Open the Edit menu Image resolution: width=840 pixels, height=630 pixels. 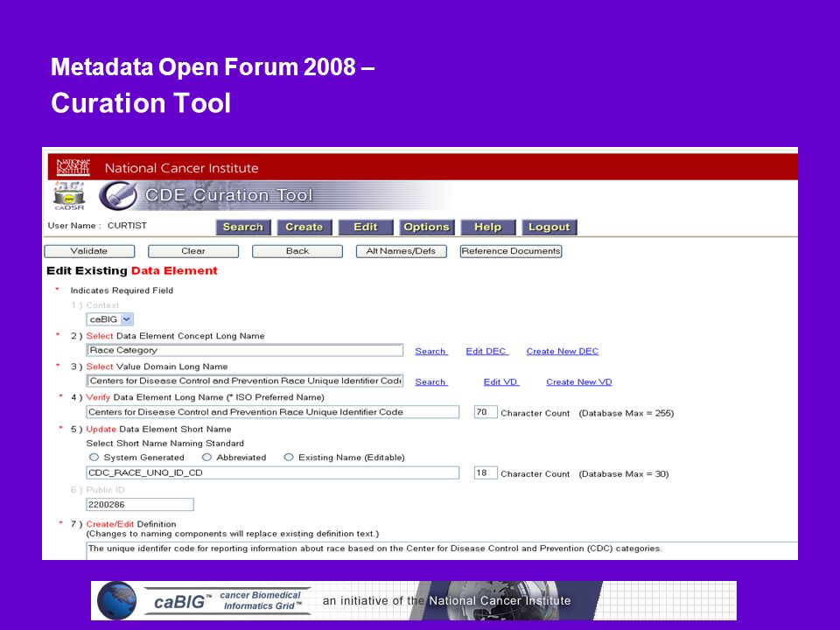pos(366,227)
